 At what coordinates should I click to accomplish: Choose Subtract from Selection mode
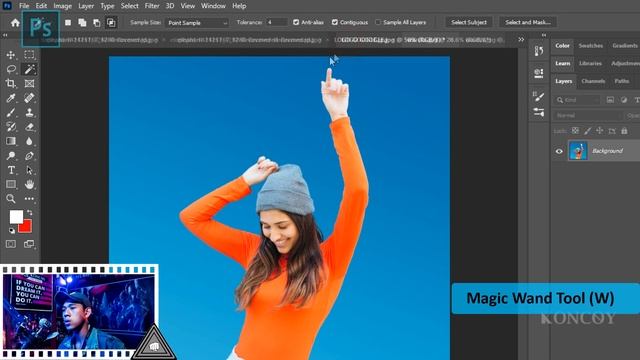point(96,23)
